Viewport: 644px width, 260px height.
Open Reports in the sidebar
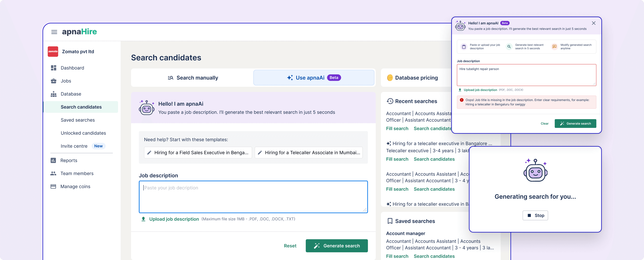pos(69,160)
